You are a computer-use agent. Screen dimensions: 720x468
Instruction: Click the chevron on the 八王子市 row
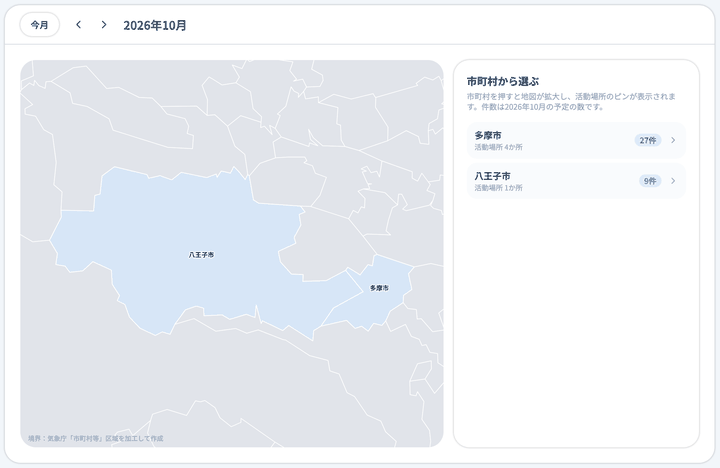pos(673,181)
